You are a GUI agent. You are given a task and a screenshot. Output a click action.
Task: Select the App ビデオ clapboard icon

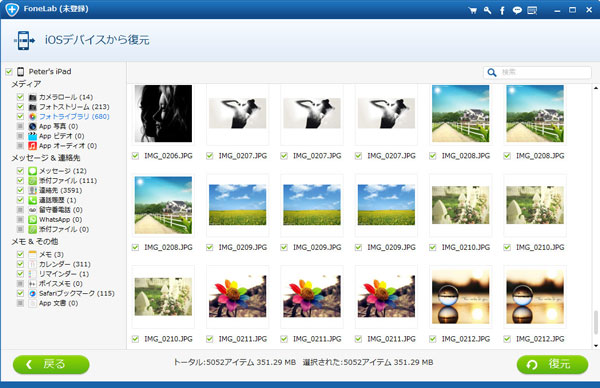coord(33,136)
